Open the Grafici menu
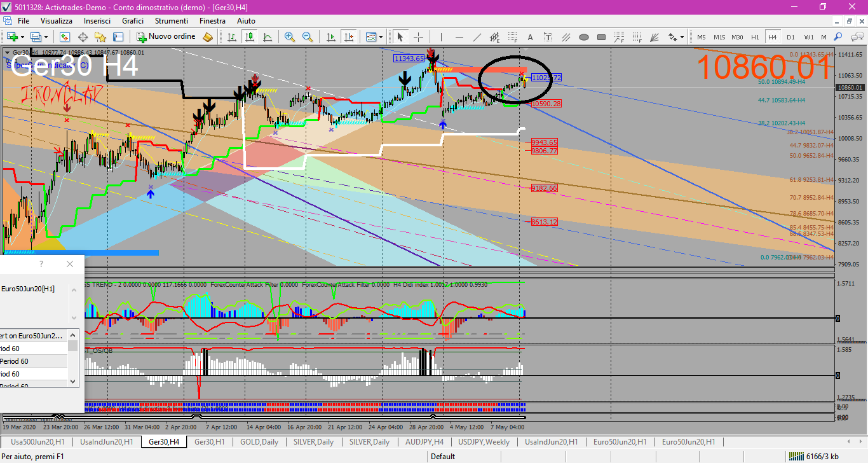The image size is (868, 463). pos(133,21)
